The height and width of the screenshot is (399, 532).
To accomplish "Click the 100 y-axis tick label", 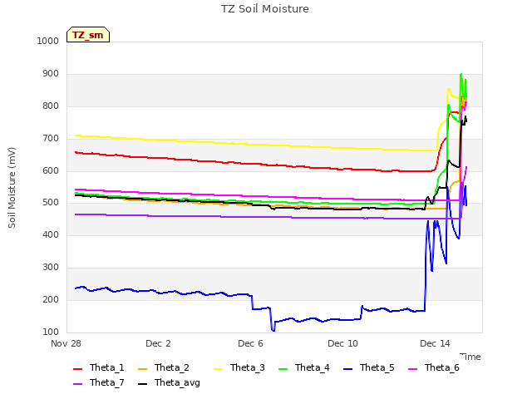I will (x=51, y=332).
